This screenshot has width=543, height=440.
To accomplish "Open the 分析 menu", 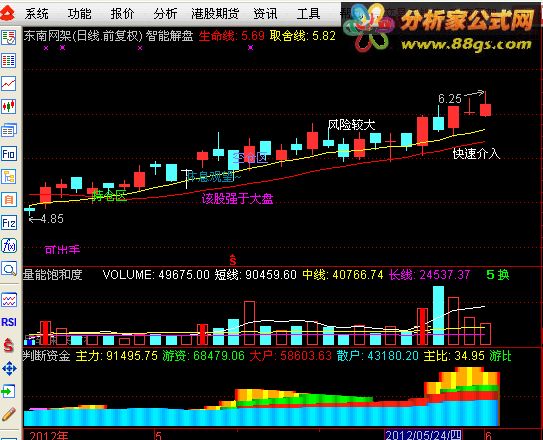I will pyautogui.click(x=165, y=14).
